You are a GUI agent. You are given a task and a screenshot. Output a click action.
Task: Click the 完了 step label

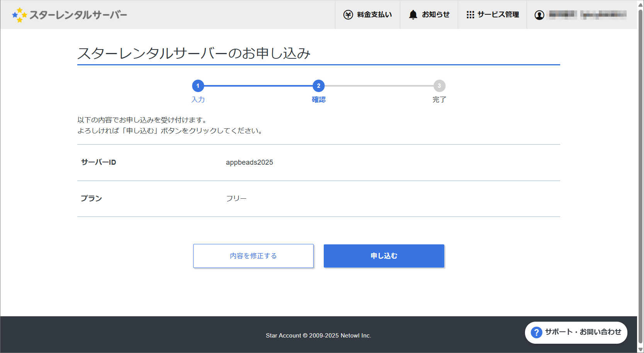click(439, 100)
